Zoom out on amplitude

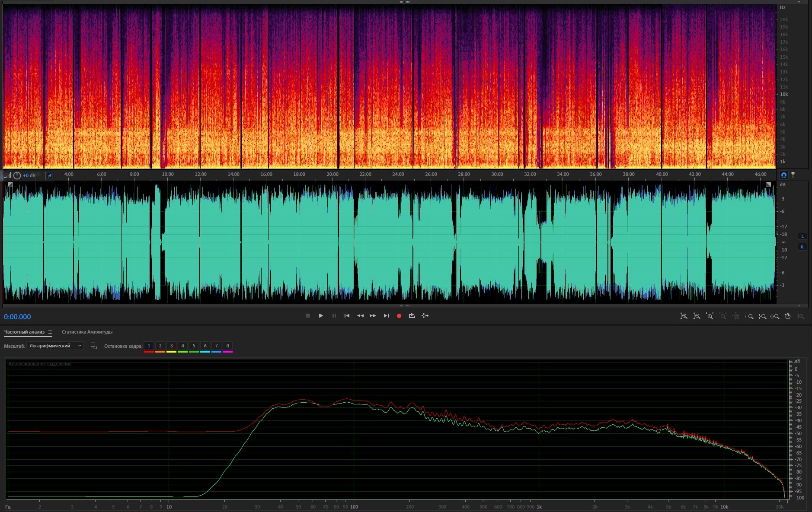(697, 316)
